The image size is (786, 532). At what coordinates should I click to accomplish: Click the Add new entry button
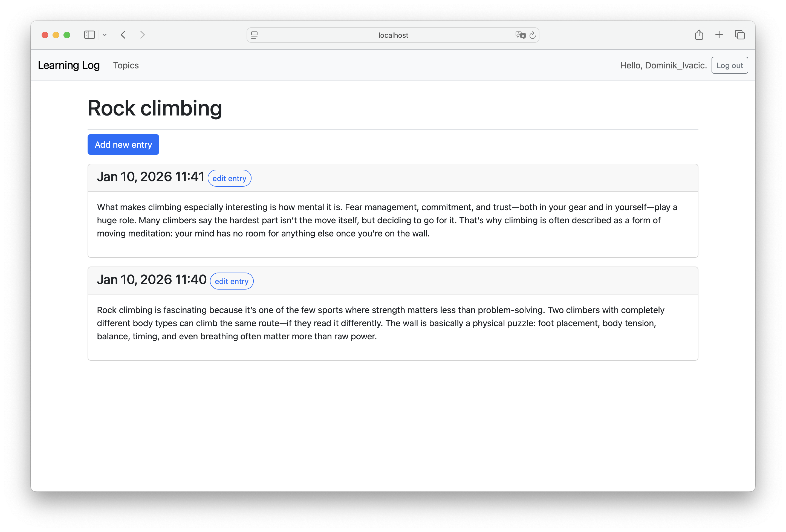[123, 144]
